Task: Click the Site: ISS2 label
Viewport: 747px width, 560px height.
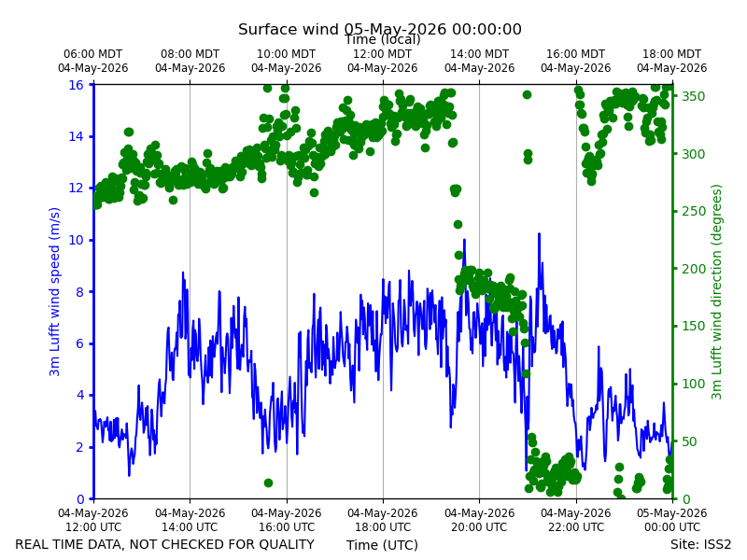Action: click(700, 544)
